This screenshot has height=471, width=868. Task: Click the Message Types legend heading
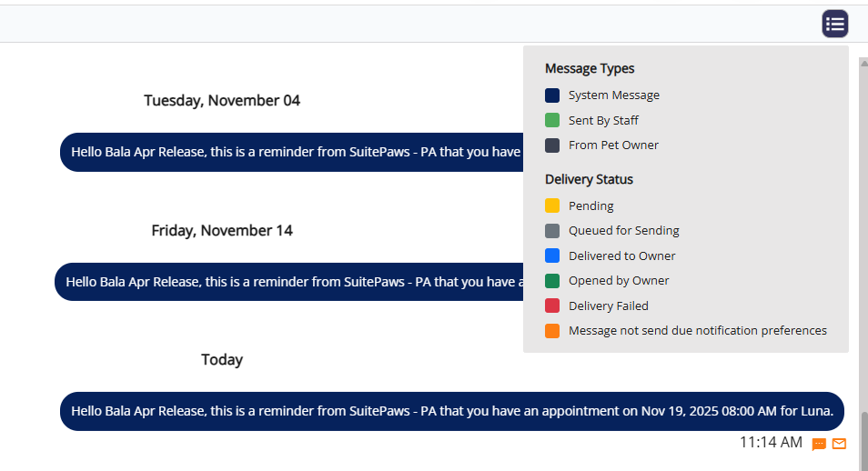pyautogui.click(x=590, y=68)
